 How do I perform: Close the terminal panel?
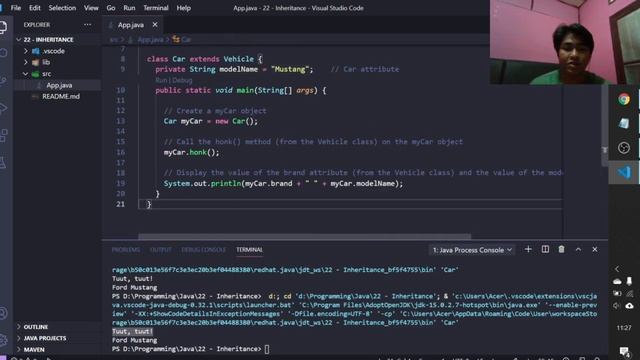point(595,249)
